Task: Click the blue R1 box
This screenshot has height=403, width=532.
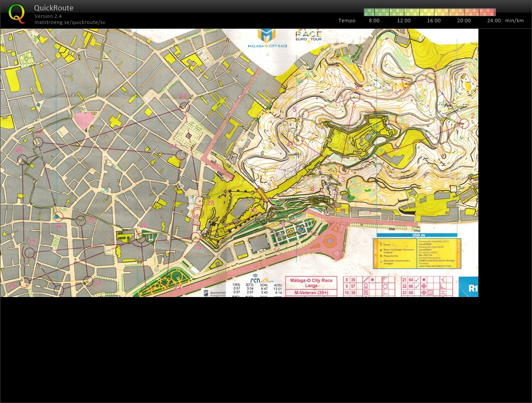Action: (x=468, y=287)
